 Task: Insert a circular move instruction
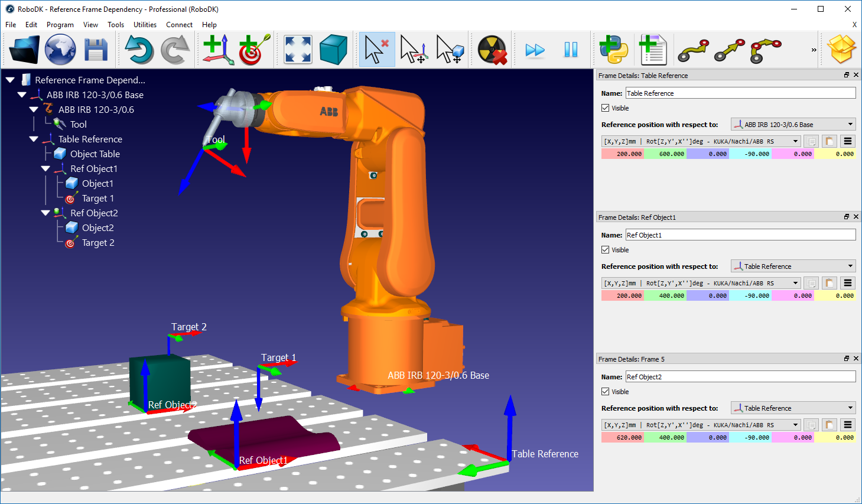(765, 50)
